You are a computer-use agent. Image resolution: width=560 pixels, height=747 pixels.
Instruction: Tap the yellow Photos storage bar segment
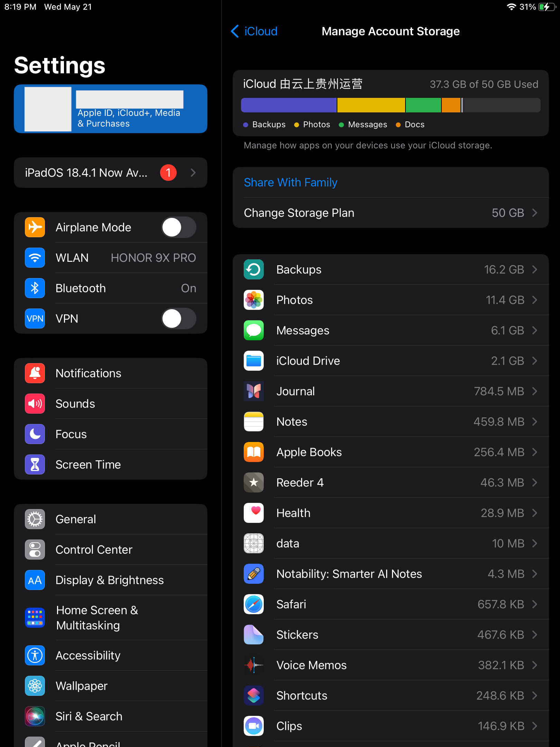pyautogui.click(x=371, y=105)
